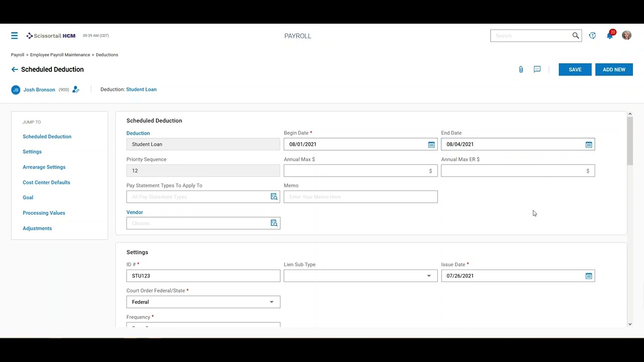Screen dimensions: 644x362
Task: Click the search magnifier icon
Action: point(576,36)
